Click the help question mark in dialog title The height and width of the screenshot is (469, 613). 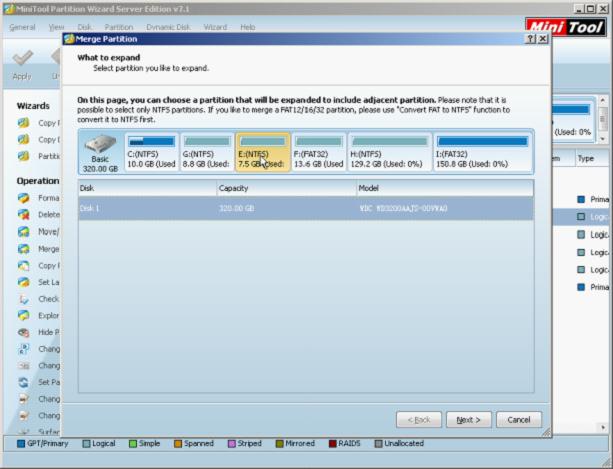point(530,39)
